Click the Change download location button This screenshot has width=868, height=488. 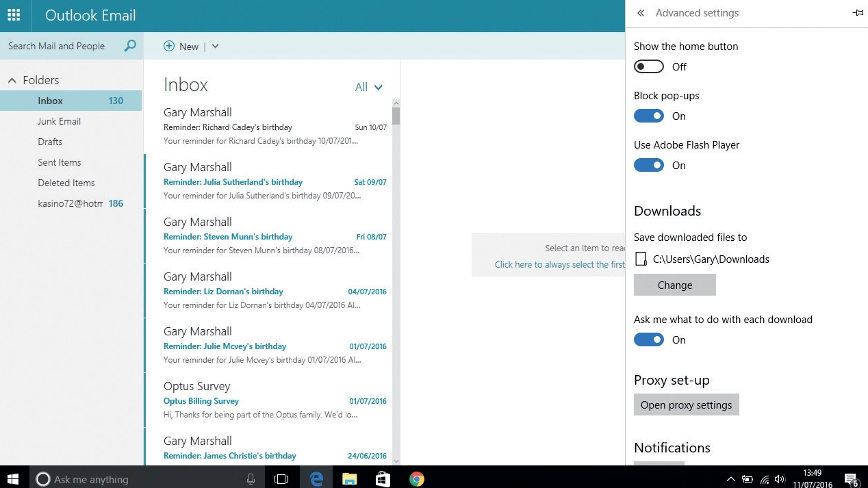coord(675,285)
